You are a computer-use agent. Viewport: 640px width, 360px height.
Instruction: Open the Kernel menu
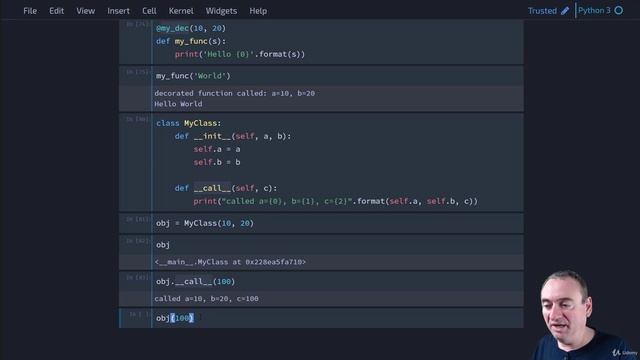(x=181, y=11)
